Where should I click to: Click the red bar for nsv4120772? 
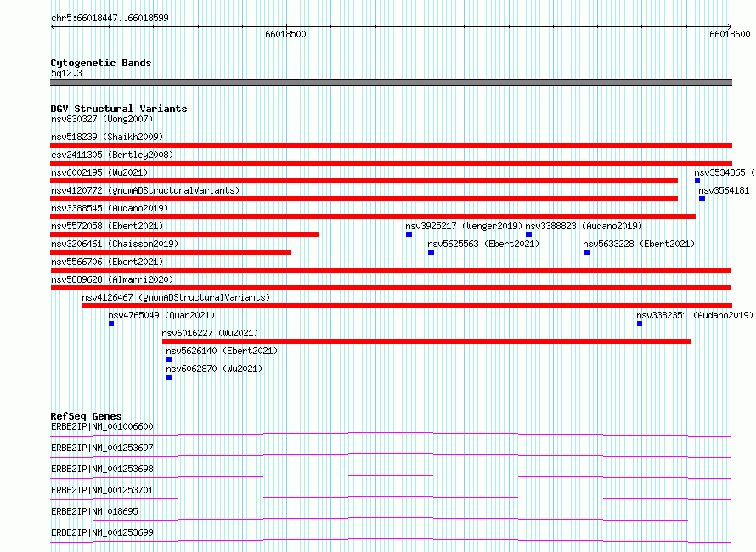point(364,199)
